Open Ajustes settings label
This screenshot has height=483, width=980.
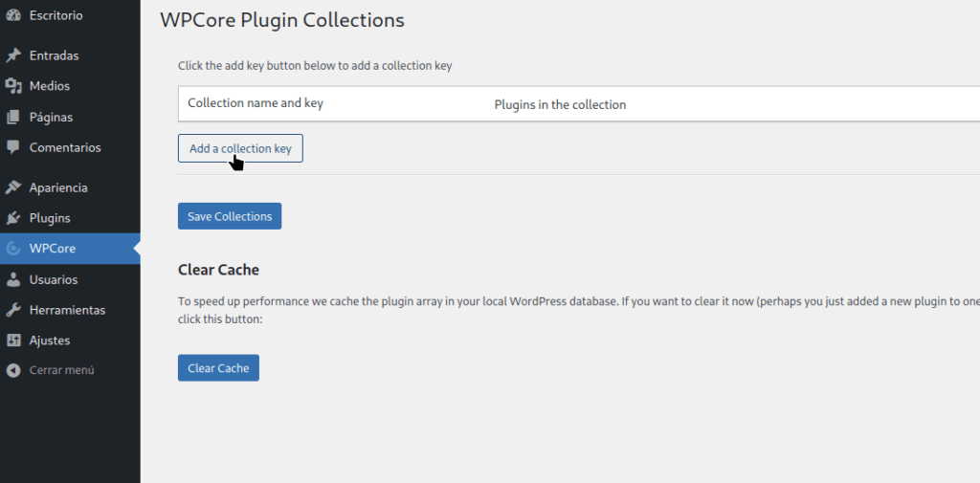pyautogui.click(x=50, y=340)
